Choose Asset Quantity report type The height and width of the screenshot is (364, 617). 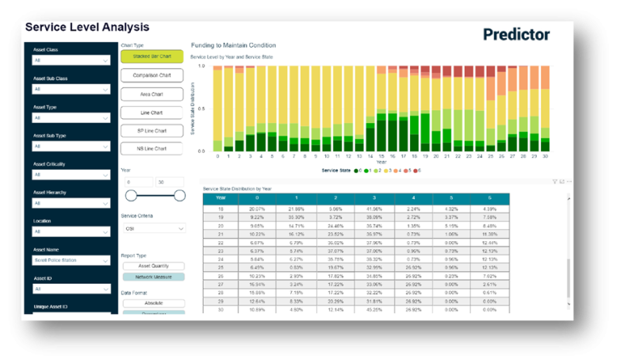tap(154, 266)
